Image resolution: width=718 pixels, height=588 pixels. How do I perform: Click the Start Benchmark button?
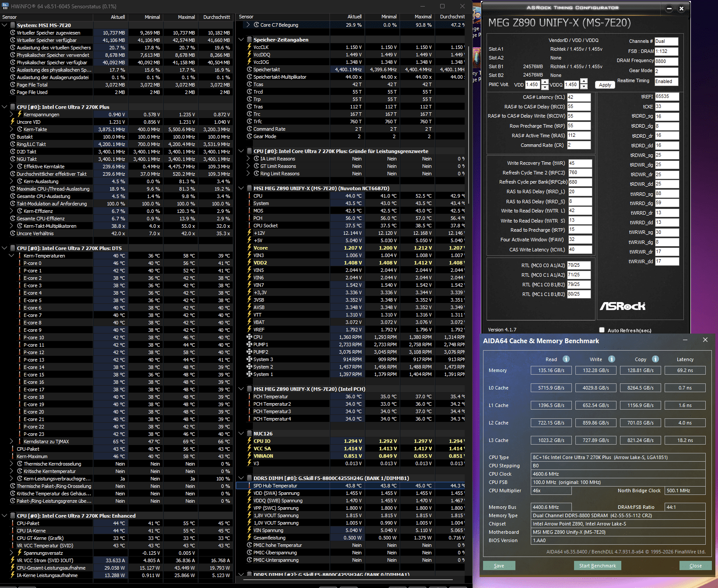point(597,566)
